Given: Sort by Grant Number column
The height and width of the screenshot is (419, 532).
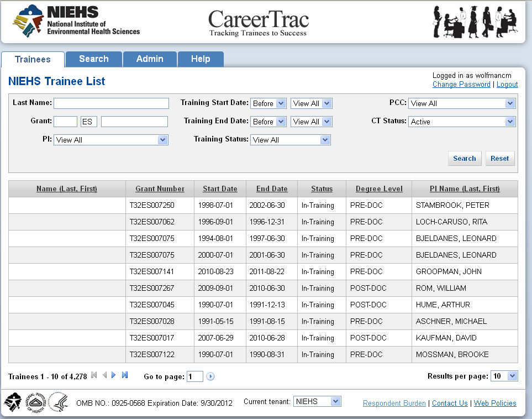Looking at the screenshot, I should (x=160, y=189).
